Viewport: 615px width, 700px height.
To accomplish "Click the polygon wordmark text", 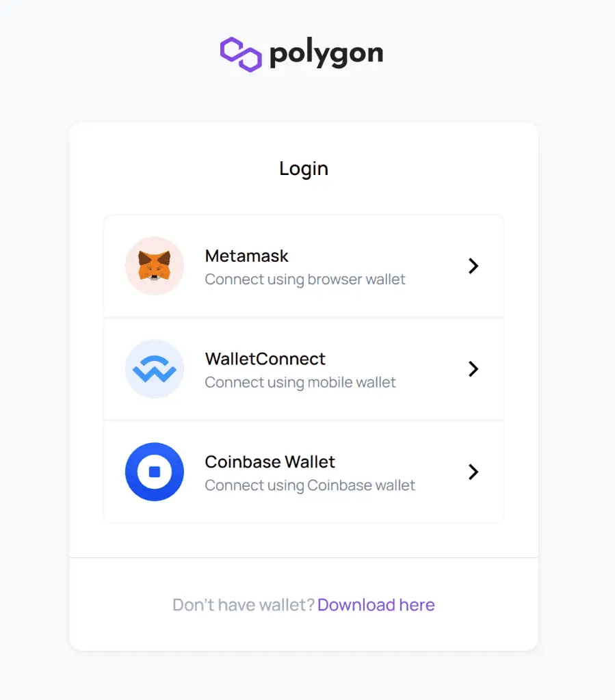I will point(326,55).
